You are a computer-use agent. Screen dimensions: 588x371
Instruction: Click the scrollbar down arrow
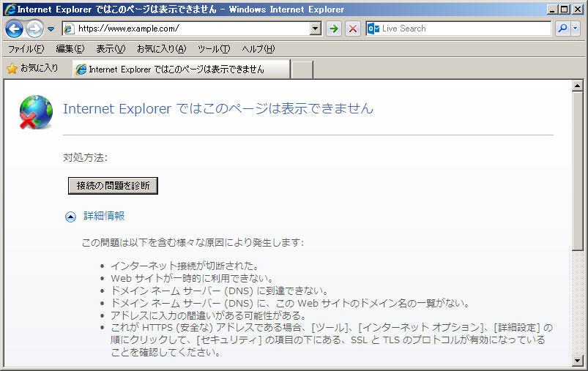click(x=577, y=361)
